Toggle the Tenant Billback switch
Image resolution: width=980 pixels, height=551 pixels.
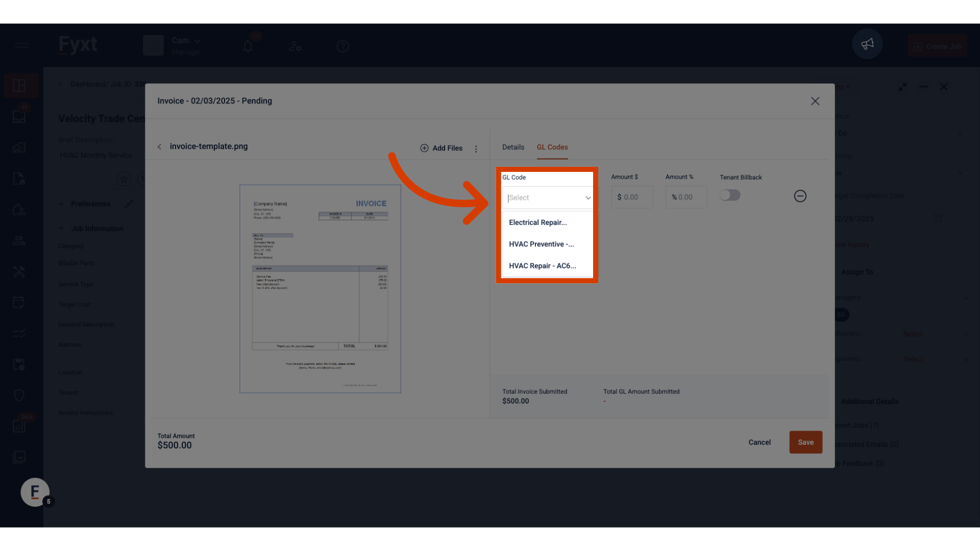[x=730, y=195]
